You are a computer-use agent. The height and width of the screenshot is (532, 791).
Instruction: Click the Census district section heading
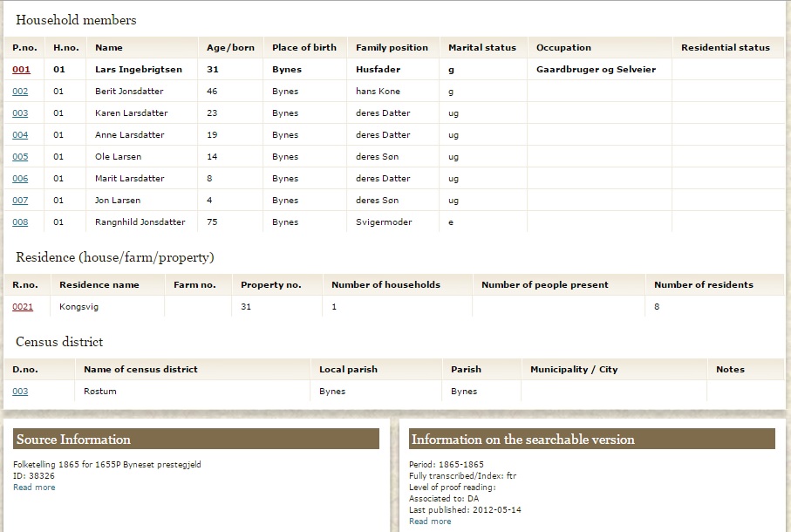coord(59,342)
